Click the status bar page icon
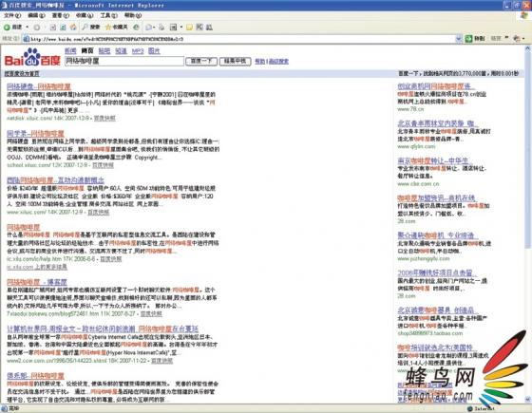The width and height of the screenshot is (532, 413). click(4, 408)
